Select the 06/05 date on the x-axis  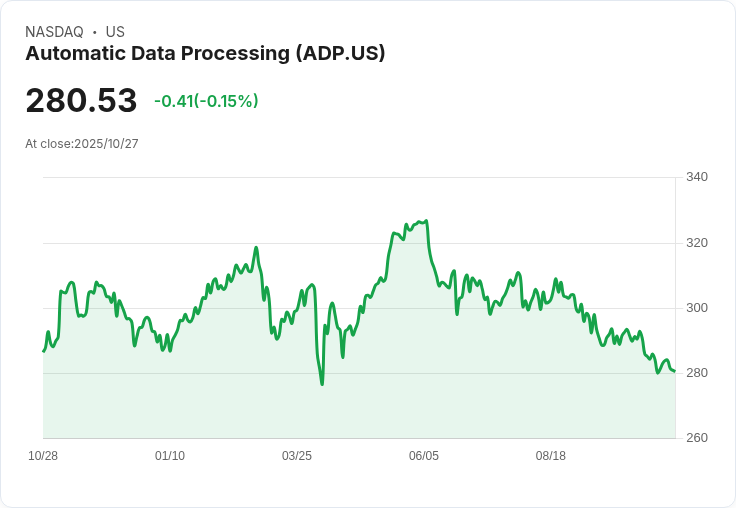pyautogui.click(x=424, y=456)
